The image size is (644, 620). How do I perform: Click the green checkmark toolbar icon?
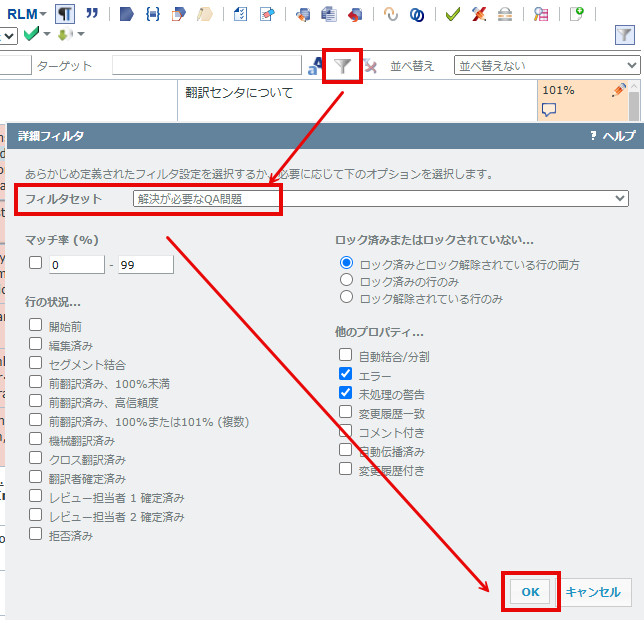[453, 14]
